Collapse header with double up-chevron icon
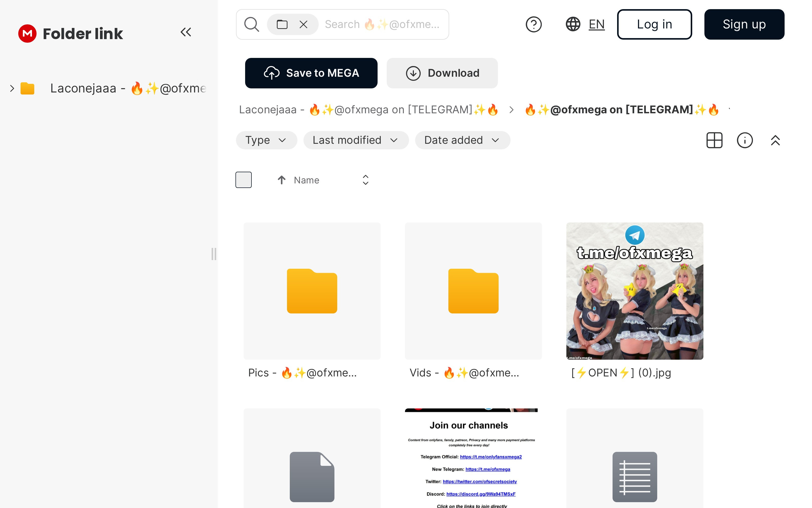The image size is (812, 508). [x=775, y=140]
